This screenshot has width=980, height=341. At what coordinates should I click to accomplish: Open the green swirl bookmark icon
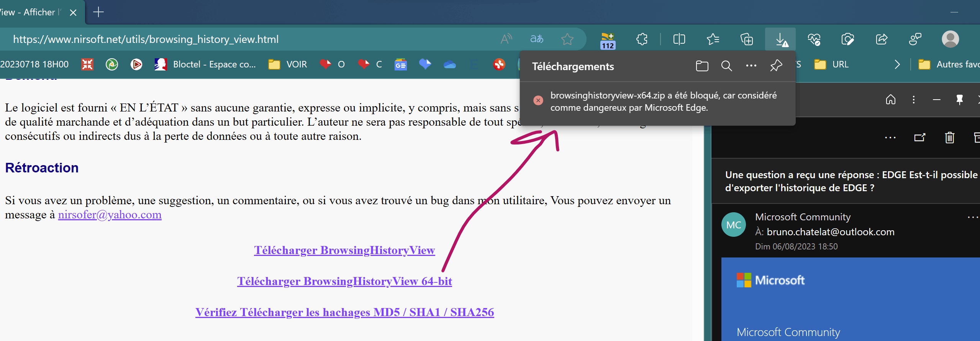111,64
